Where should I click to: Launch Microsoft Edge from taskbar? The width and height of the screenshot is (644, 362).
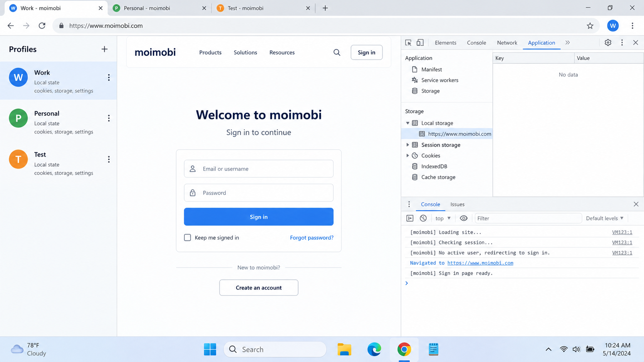pos(374,349)
